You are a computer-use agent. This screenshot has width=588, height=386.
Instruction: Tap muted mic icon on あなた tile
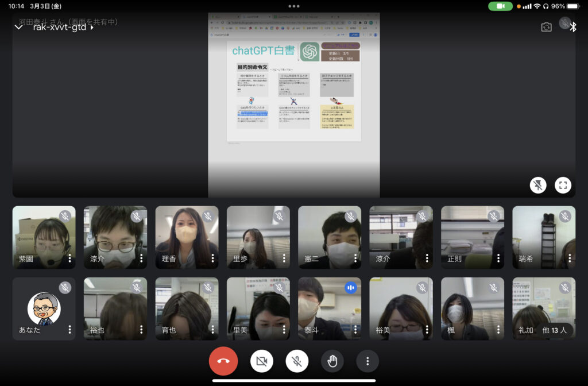(x=65, y=288)
